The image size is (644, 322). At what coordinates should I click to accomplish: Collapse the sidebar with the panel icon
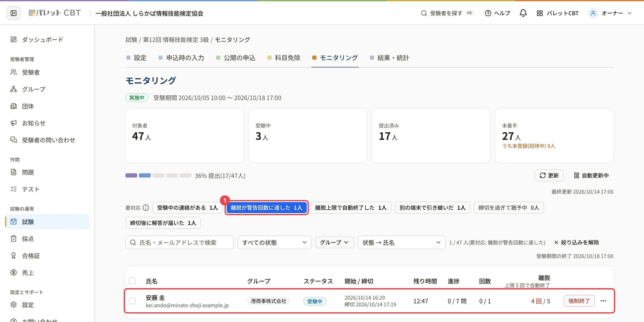(14, 13)
